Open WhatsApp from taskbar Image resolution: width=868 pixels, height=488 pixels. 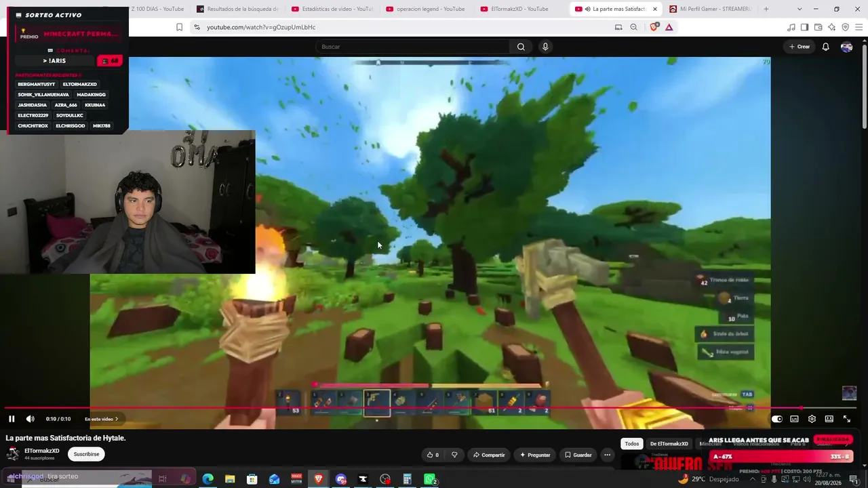tap(429, 479)
